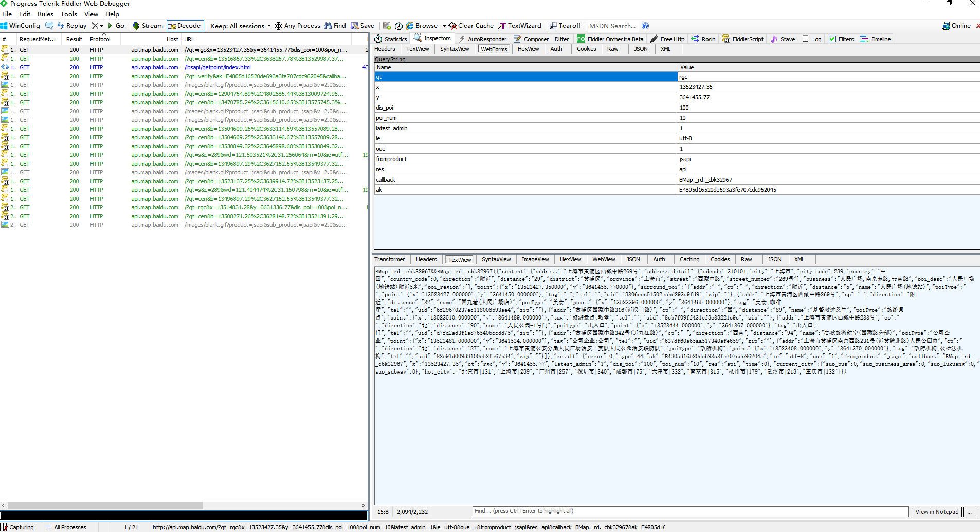The image size is (980, 532).
Task: Select Any Process target picker
Action: (297, 26)
